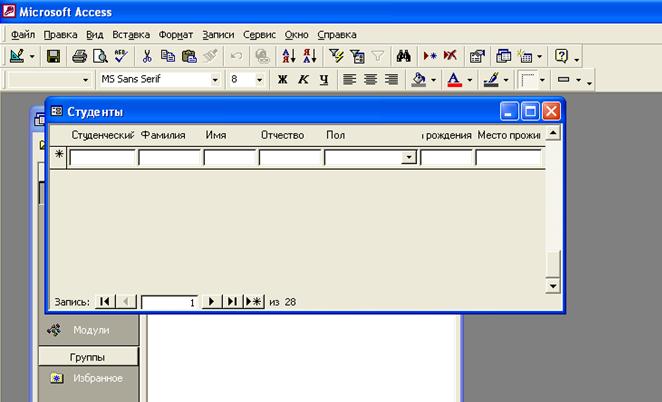Click the Database Window icon
This screenshot has width=662, height=402.
(x=503, y=56)
